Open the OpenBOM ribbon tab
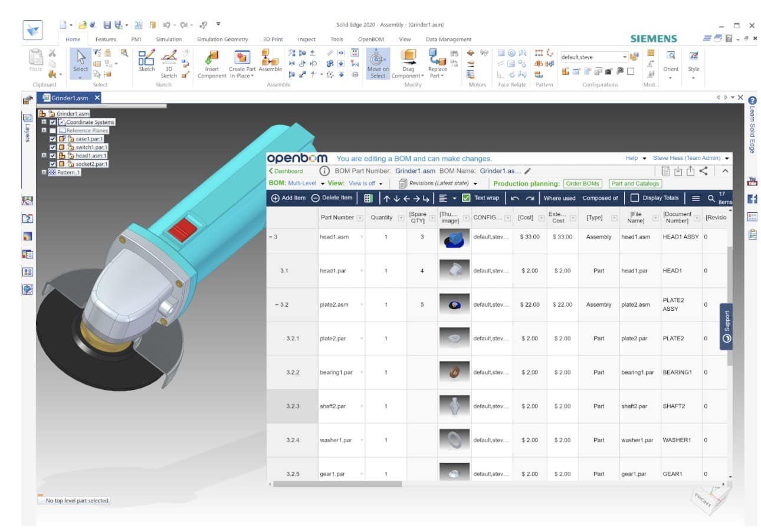The height and width of the screenshot is (532, 761). (x=370, y=40)
